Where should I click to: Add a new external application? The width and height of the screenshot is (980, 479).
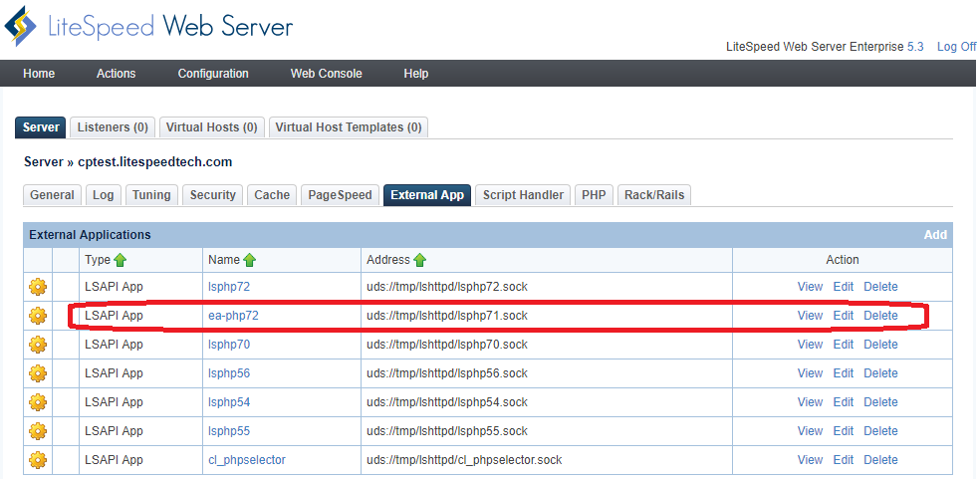tap(935, 235)
